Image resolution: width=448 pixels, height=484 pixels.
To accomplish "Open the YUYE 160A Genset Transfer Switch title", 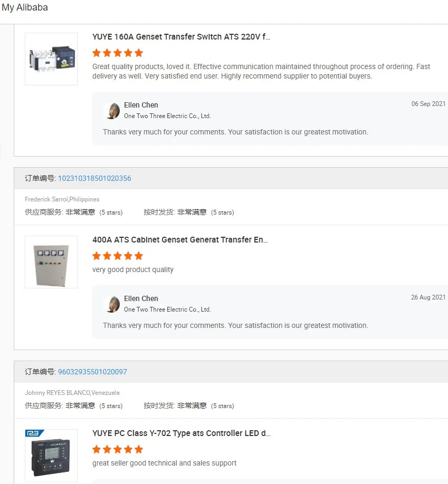I will pyautogui.click(x=181, y=37).
